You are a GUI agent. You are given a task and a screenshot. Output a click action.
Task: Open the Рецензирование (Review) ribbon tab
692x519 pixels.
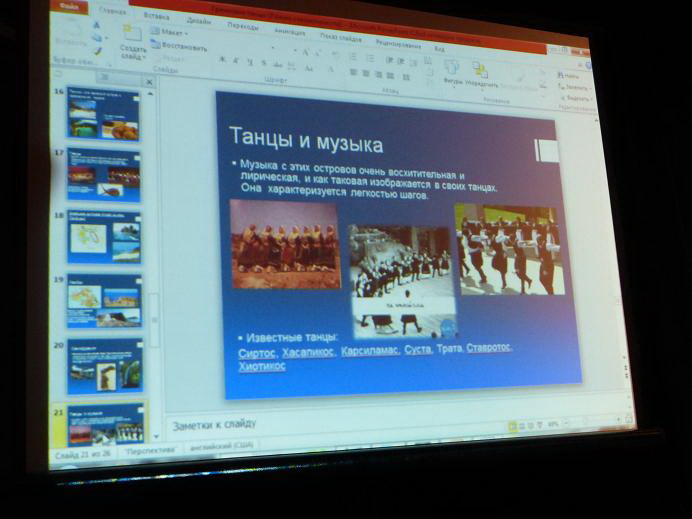pyautogui.click(x=398, y=44)
